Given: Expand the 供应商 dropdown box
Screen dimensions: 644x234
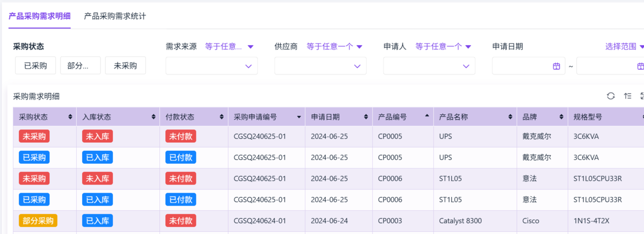Looking at the screenshot, I should click(320, 66).
